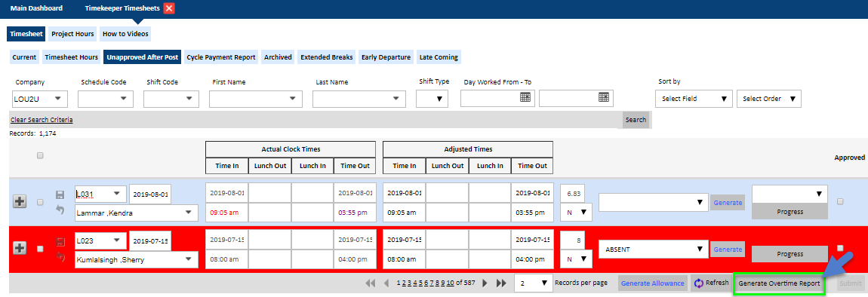Open the N dropdown in Lammar Kendra row
This screenshot has height=297, width=868.
click(x=576, y=213)
